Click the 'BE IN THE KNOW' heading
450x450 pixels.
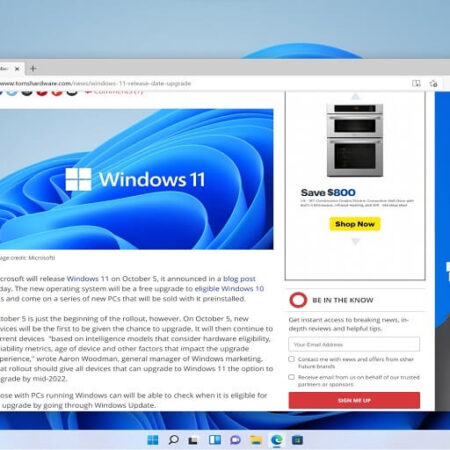[343, 300]
